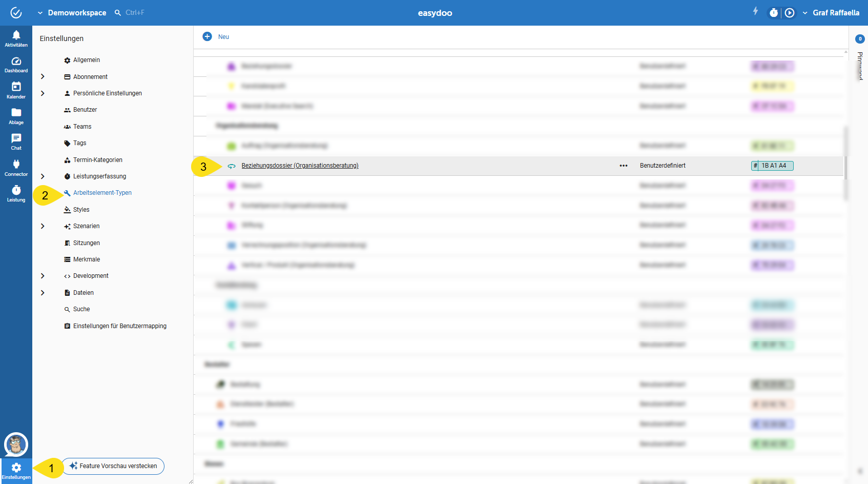Expand the Leistungserfassung section
The image size is (868, 484).
pyautogui.click(x=43, y=176)
